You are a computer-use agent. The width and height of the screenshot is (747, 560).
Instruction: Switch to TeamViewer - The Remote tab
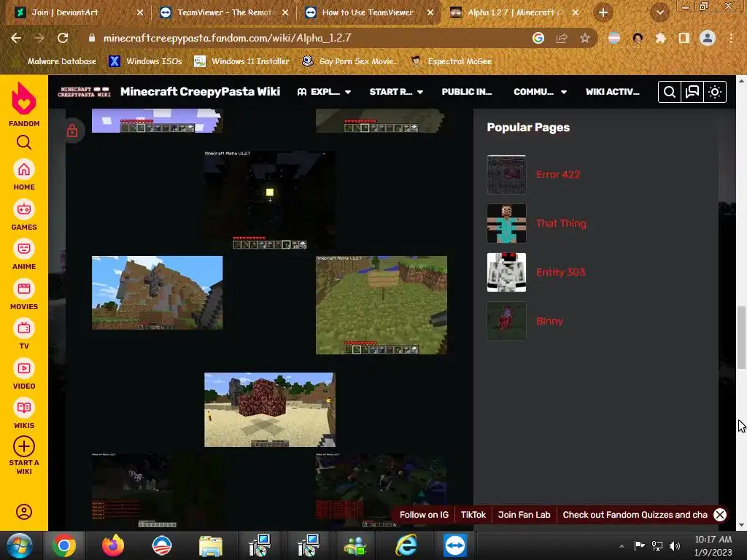224,13
